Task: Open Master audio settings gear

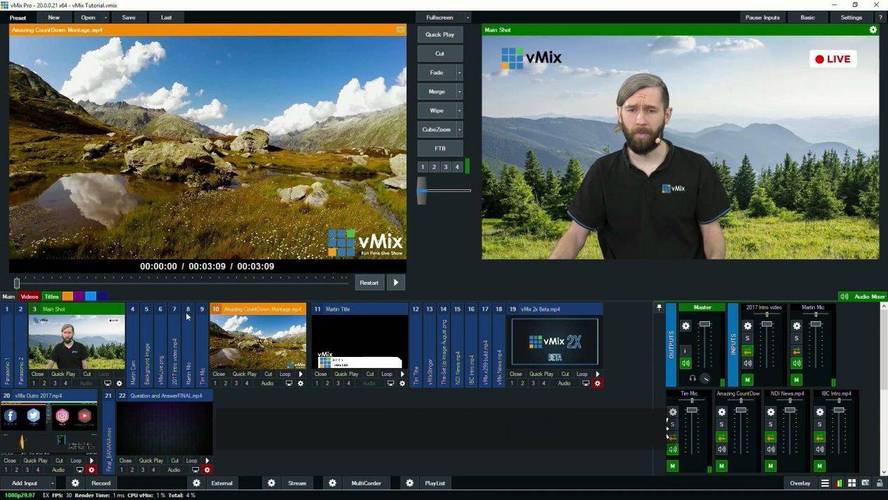Action: [686, 326]
